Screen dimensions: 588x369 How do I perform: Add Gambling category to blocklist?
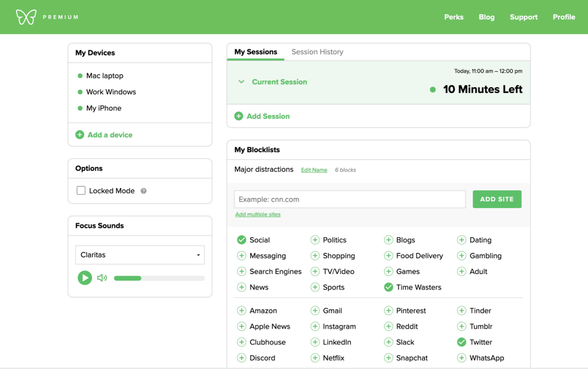click(462, 256)
